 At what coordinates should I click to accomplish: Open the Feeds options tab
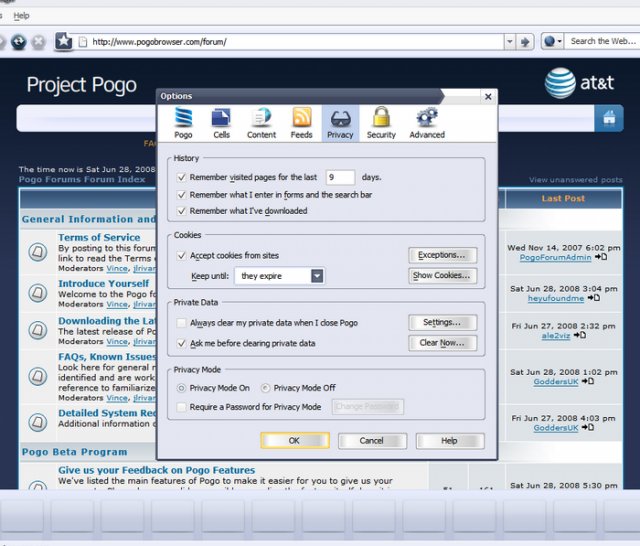[301, 123]
